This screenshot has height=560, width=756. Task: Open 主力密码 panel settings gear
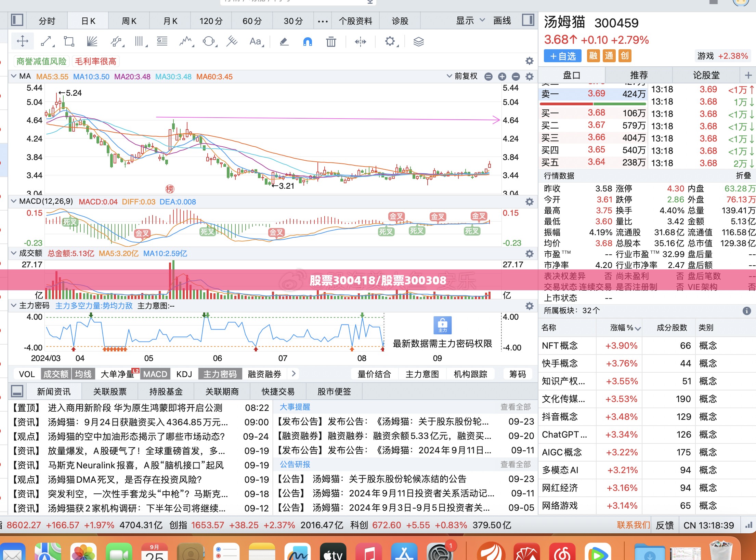[x=529, y=306]
